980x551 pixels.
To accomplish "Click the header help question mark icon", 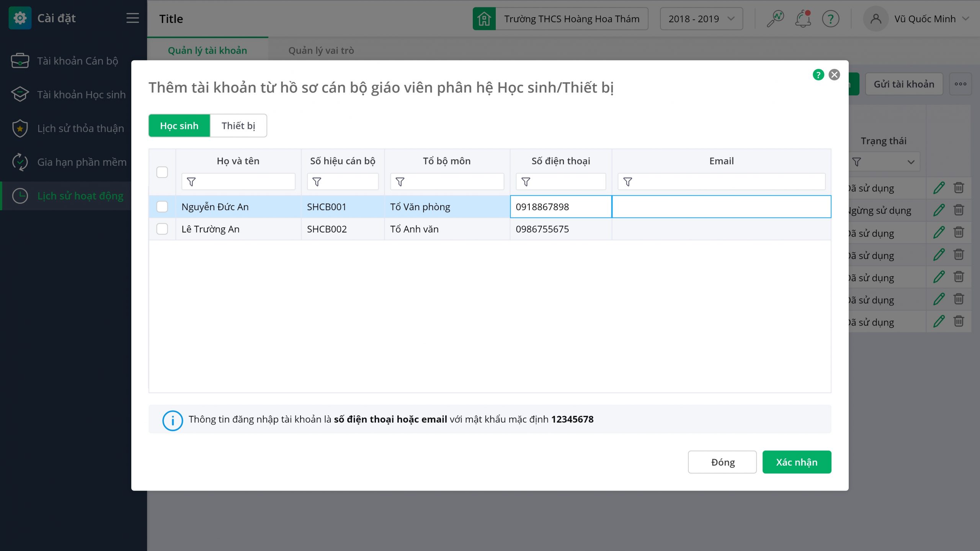I will pyautogui.click(x=830, y=19).
